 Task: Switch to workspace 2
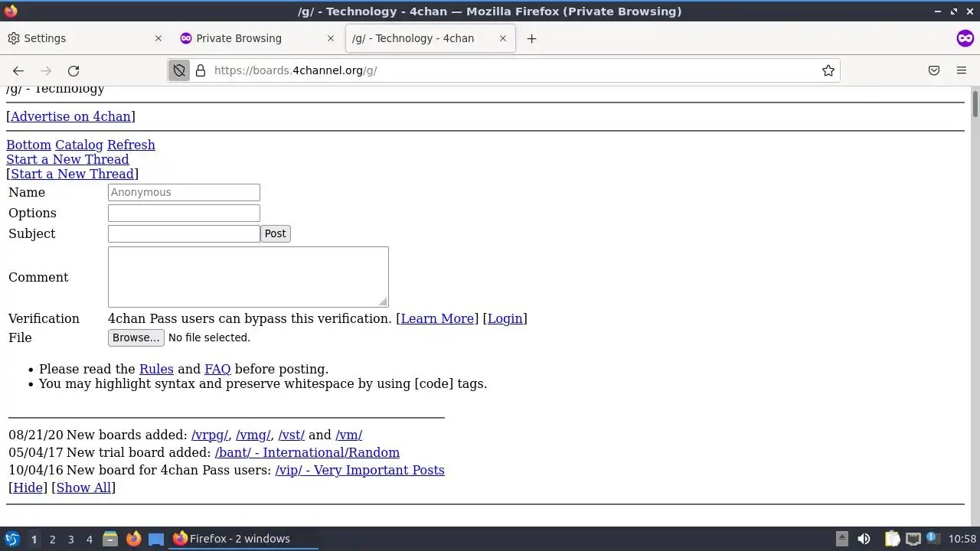52,539
